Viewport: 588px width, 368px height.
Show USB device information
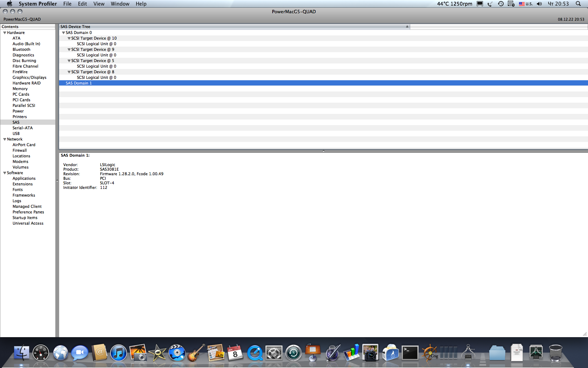point(16,134)
